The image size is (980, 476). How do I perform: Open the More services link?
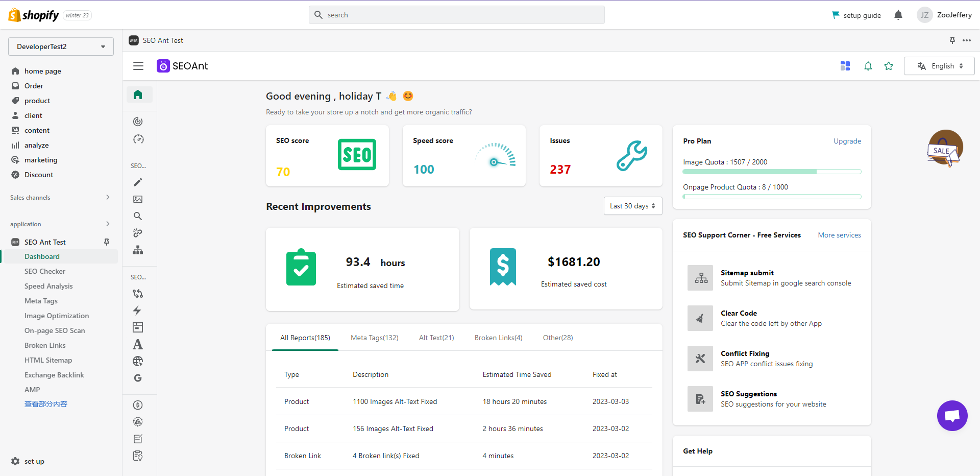pyautogui.click(x=839, y=235)
